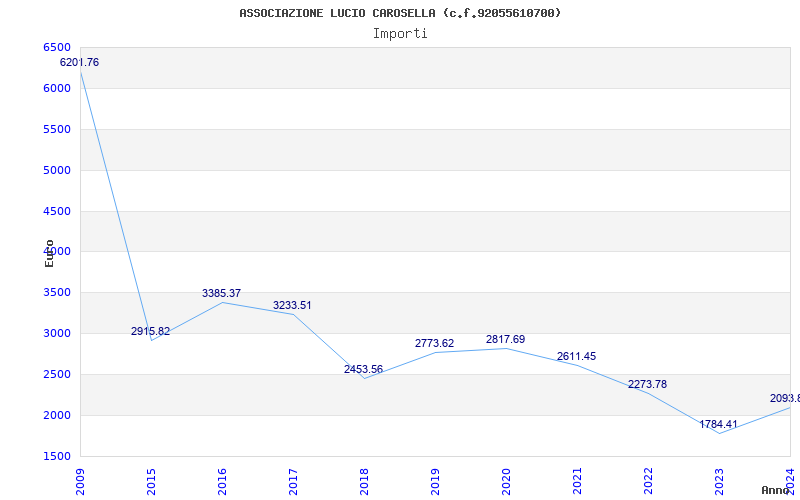Click the 5500 y-axis label

57,129
